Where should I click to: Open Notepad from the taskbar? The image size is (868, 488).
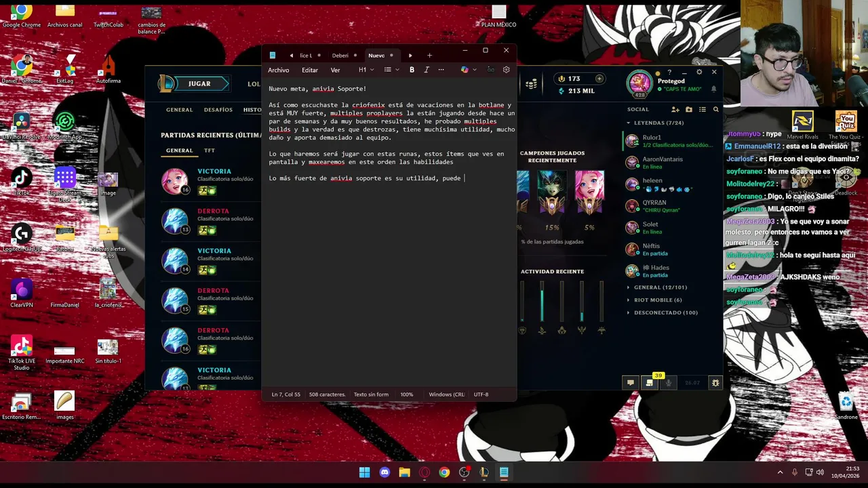point(504,472)
